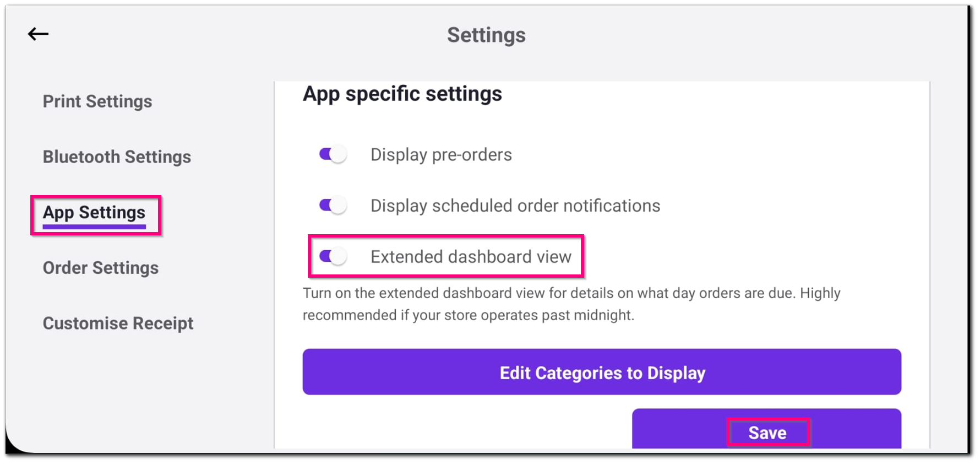
Task: Disable Display scheduled order notifications
Action: pyautogui.click(x=332, y=205)
